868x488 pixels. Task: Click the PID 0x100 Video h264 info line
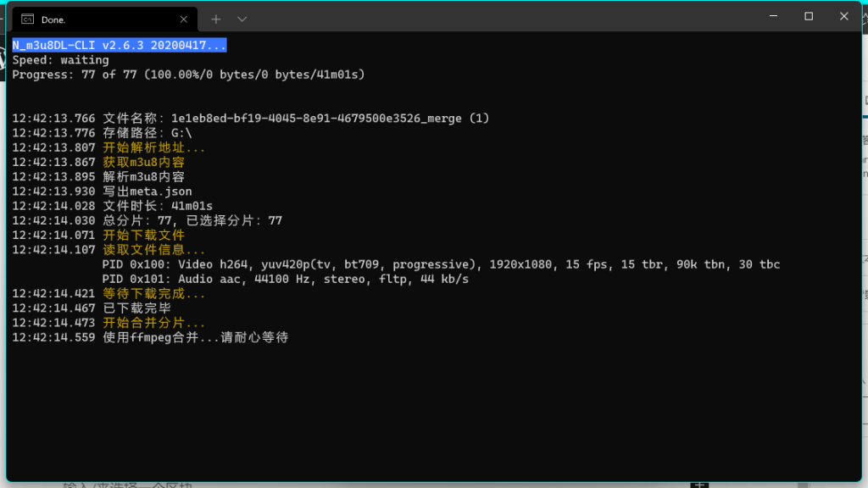point(441,264)
